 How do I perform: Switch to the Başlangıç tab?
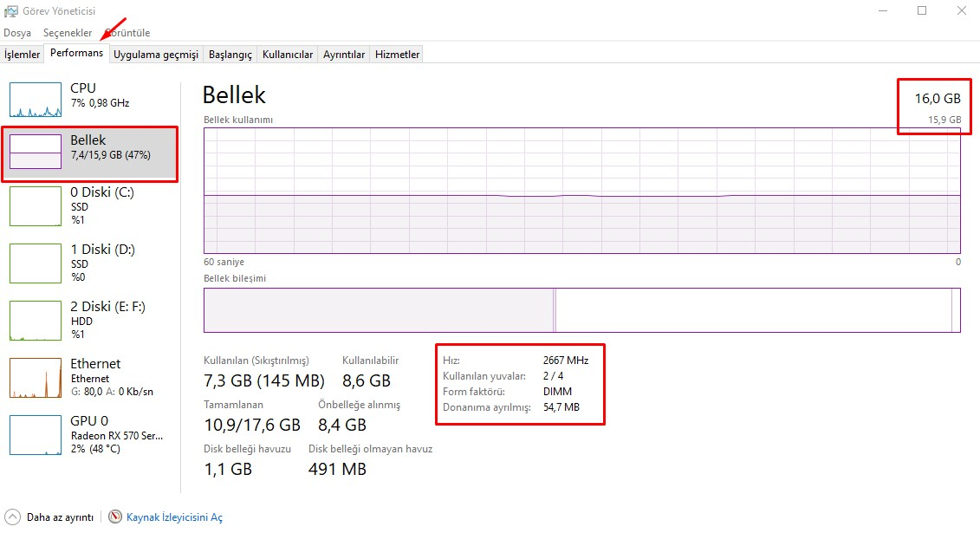coord(230,55)
